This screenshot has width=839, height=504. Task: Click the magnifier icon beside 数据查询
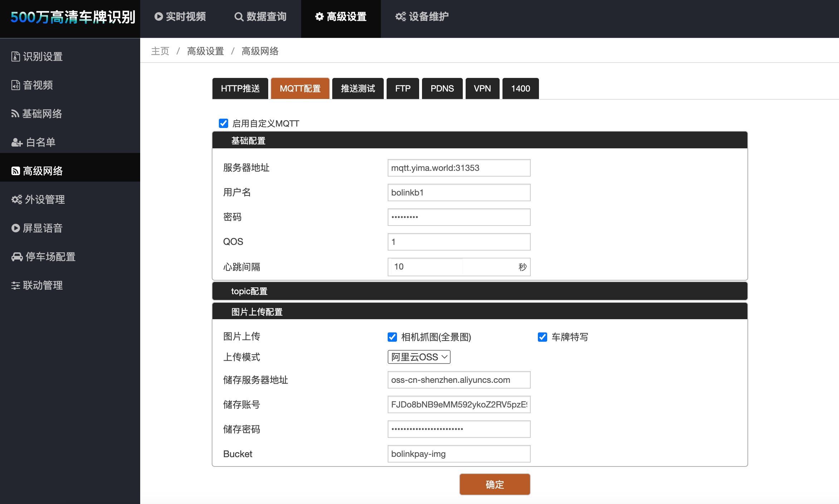(239, 16)
